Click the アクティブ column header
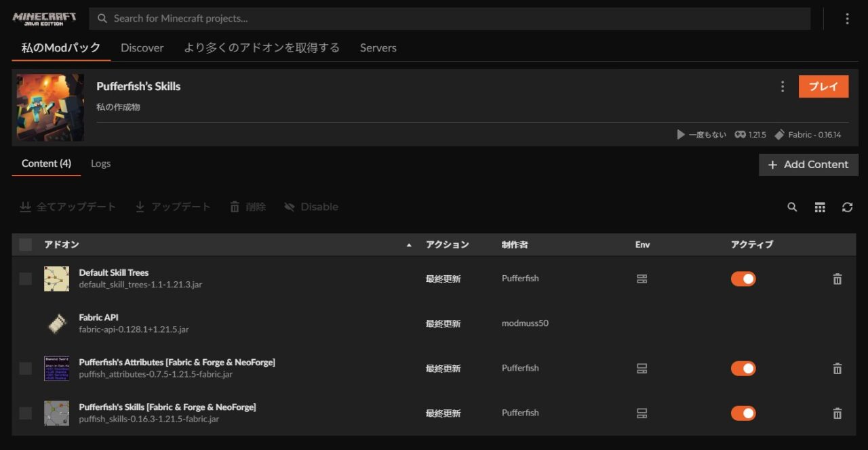The image size is (868, 450). point(751,245)
